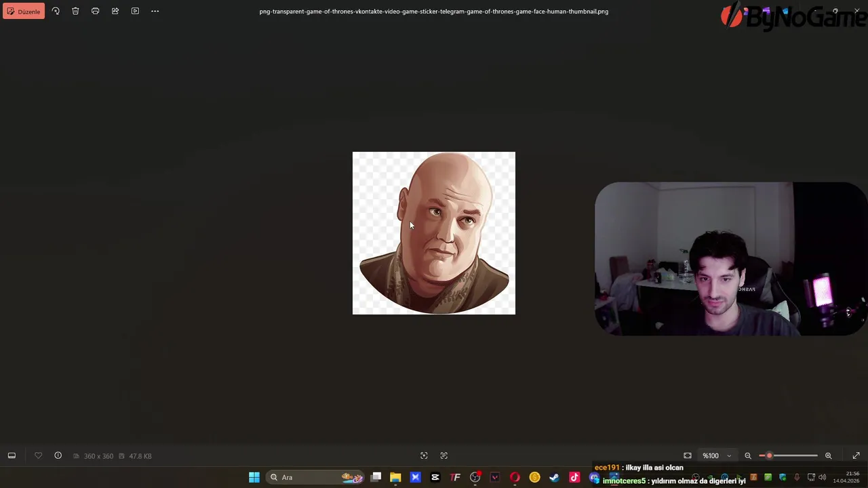
Task: Delete the image with the trash icon
Action: [x=75, y=12]
